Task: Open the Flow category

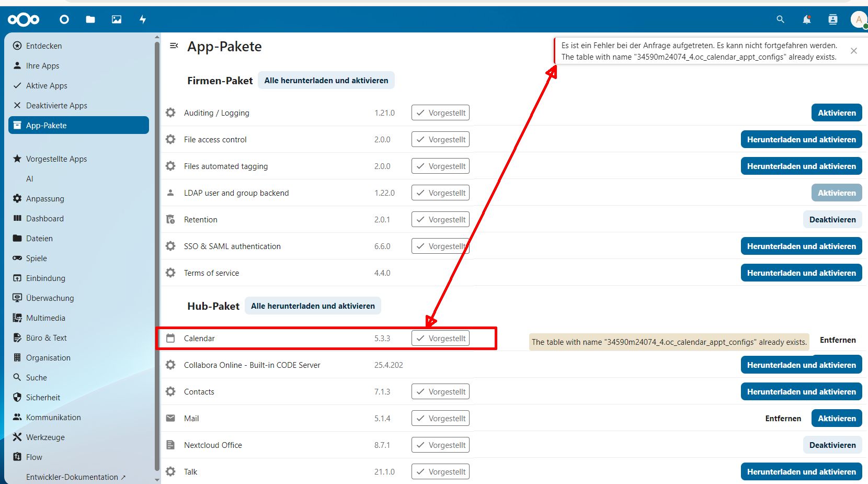Action: (78, 457)
